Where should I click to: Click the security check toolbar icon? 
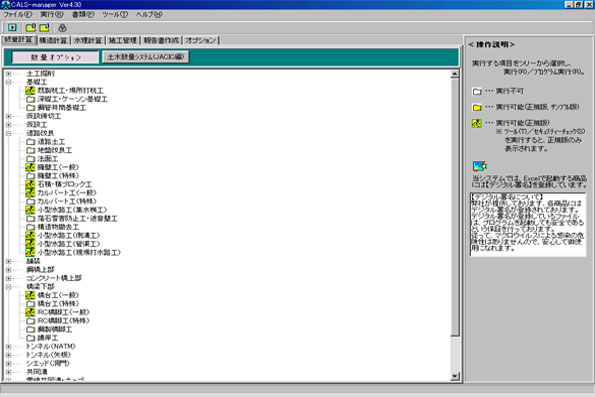coord(62,28)
